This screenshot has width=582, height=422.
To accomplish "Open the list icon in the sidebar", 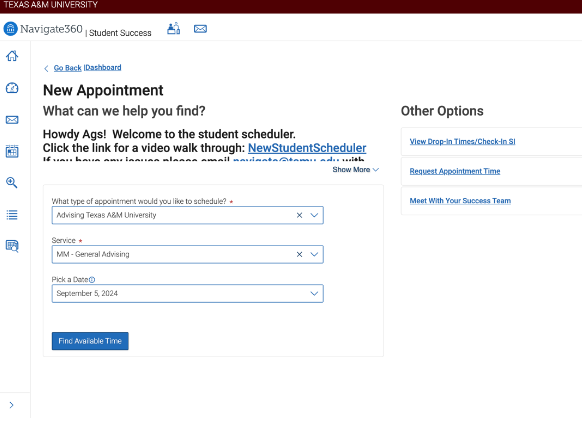I will [x=12, y=215].
